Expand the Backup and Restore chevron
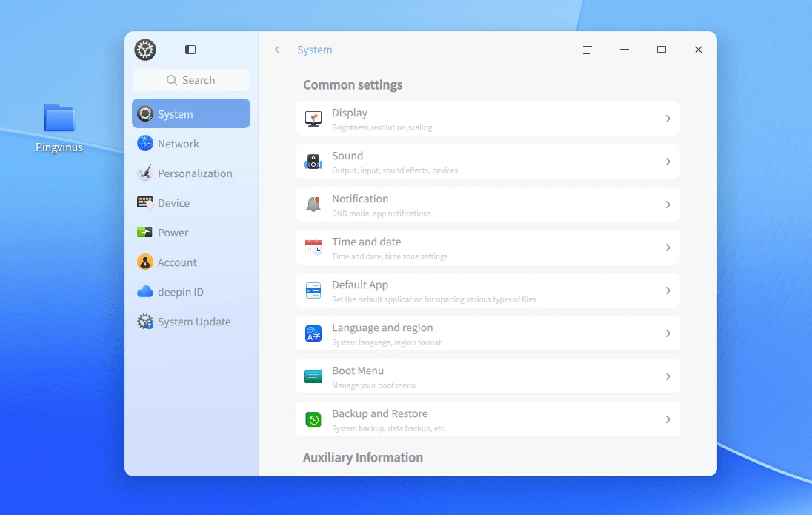Viewport: 812px width, 515px height. pyautogui.click(x=668, y=419)
